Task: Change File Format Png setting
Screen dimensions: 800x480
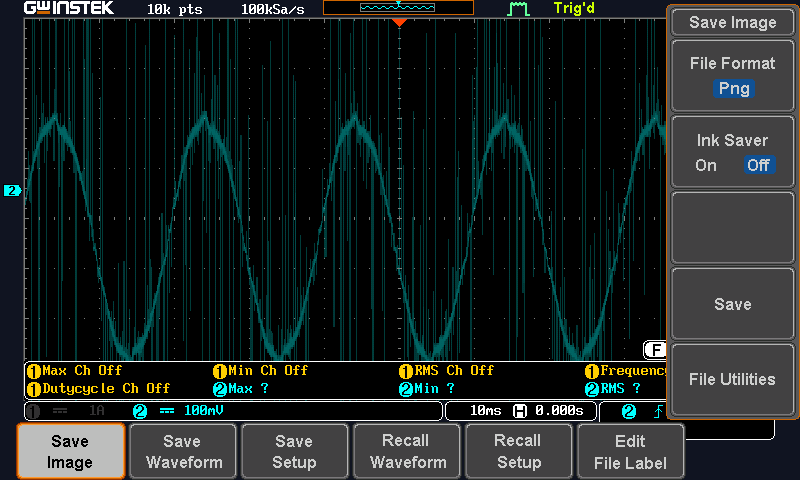Action: point(733,76)
